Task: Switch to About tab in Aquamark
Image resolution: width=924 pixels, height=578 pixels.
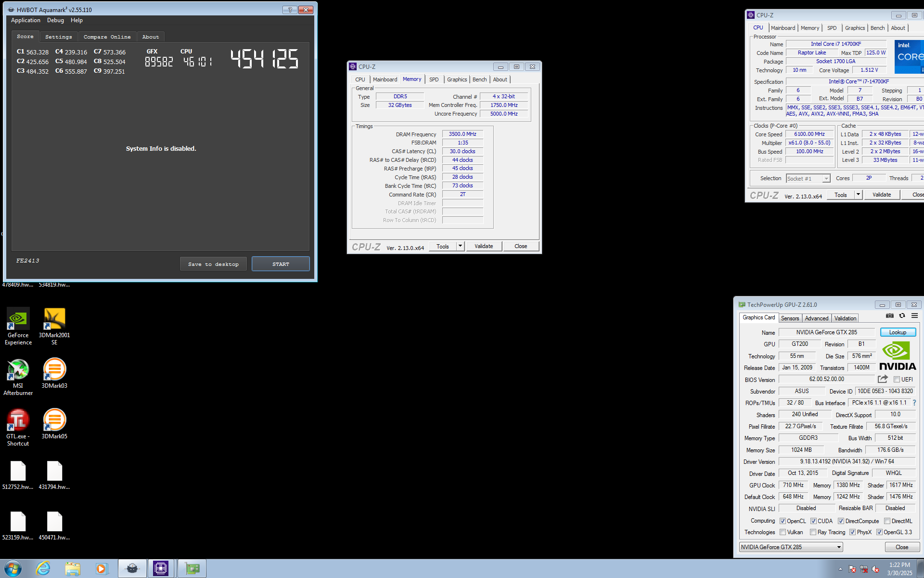Action: pos(151,37)
